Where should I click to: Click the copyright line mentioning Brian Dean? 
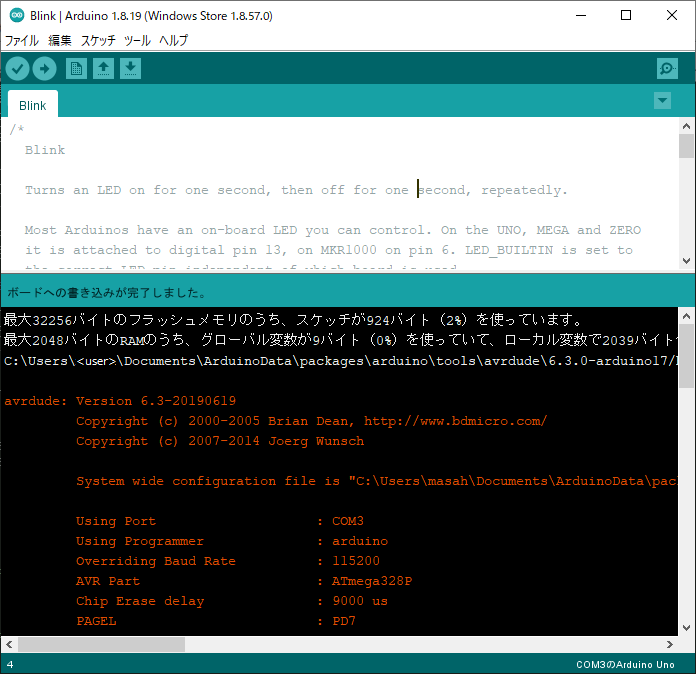pyautogui.click(x=312, y=421)
